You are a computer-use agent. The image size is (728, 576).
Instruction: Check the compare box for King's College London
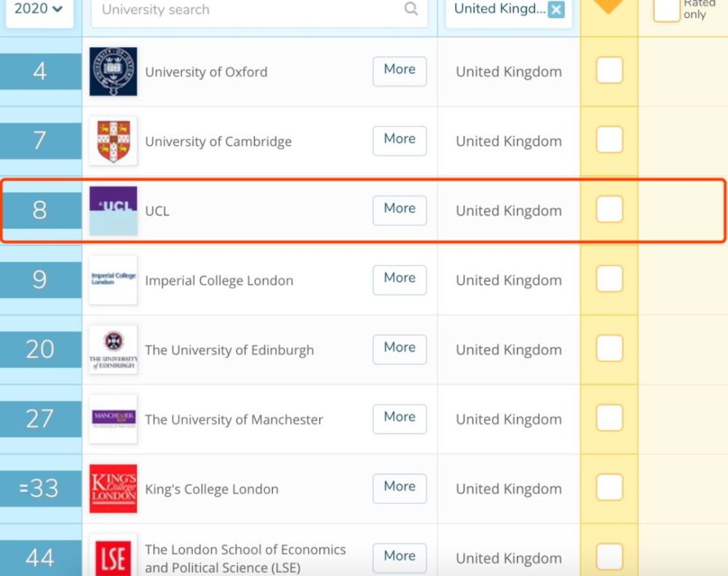pos(609,489)
